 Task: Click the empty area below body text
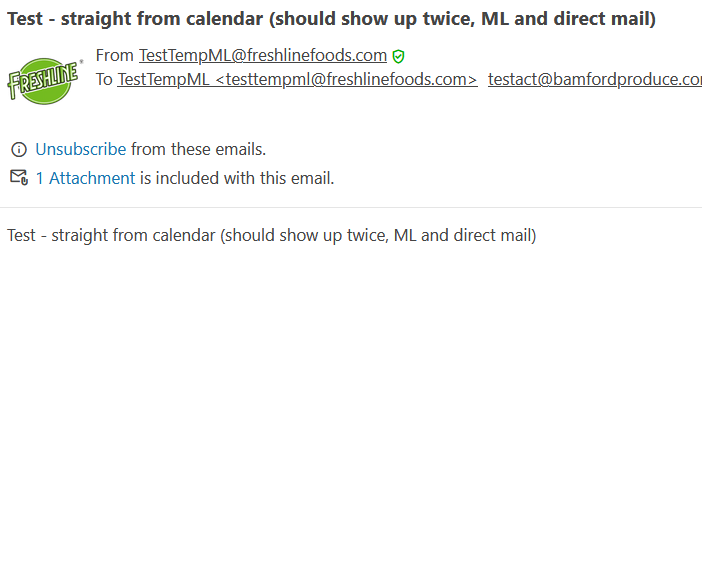click(351, 400)
